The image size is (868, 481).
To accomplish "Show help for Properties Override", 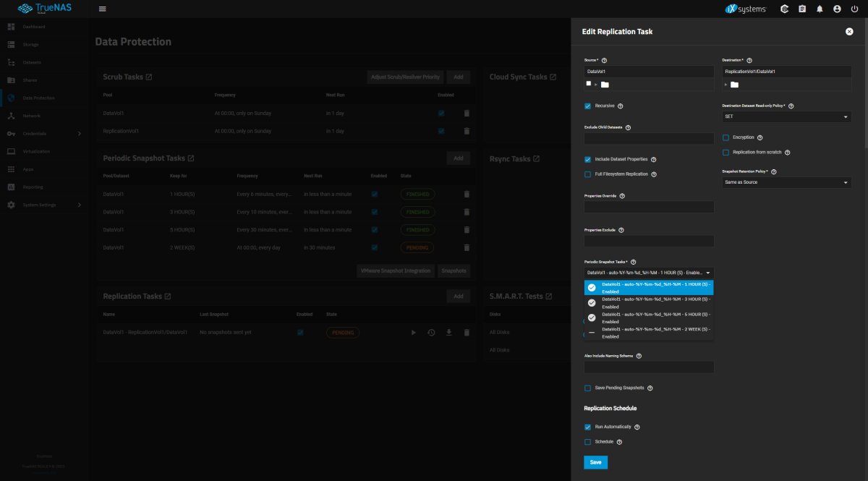I will pos(622,196).
